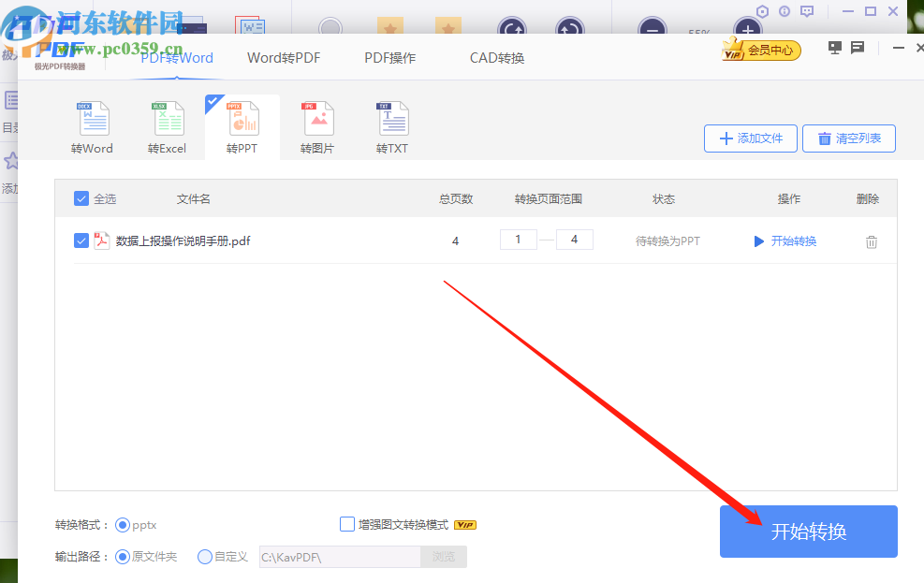This screenshot has height=583, width=924.
Task: Enable 增强图文转换模式 checkbox
Action: [346, 524]
